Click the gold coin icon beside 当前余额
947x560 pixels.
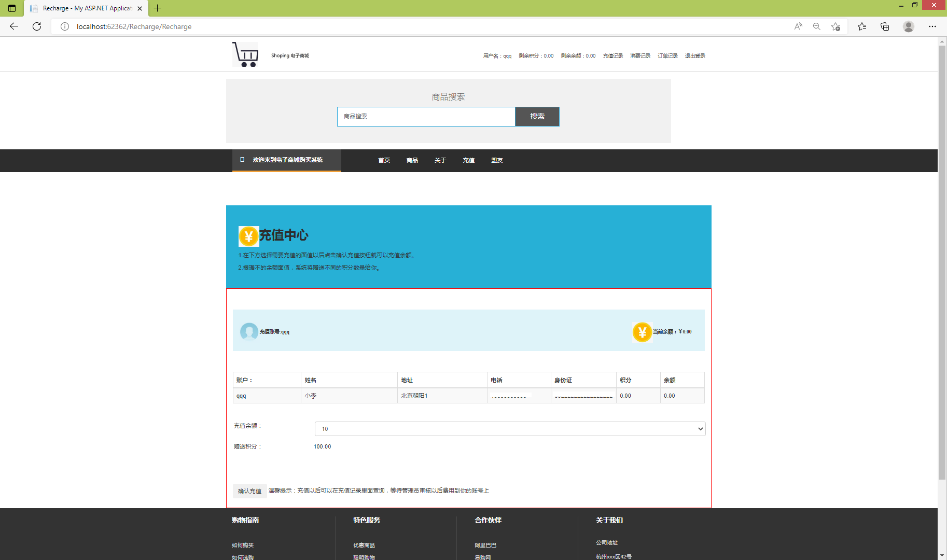(642, 332)
